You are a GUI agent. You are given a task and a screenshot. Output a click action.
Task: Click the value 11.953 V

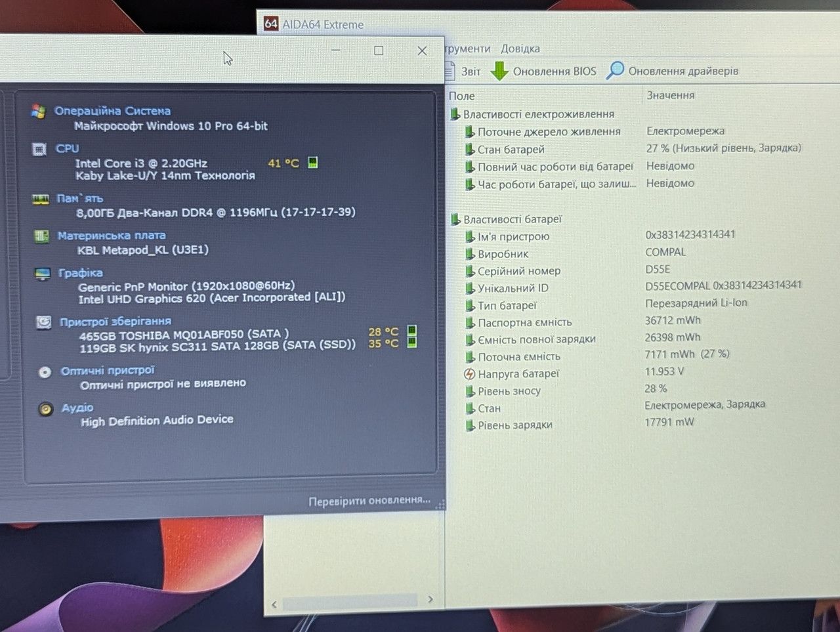pyautogui.click(x=664, y=371)
